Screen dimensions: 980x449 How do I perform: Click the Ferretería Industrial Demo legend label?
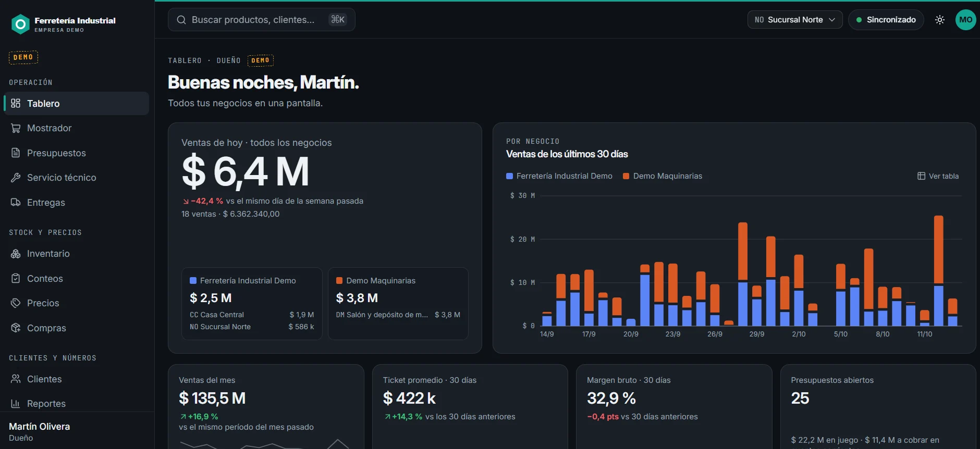(565, 176)
